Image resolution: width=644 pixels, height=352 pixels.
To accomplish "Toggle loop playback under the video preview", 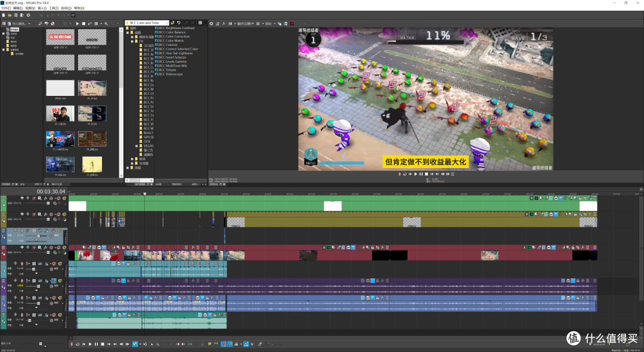I will pyautogui.click(x=404, y=174).
